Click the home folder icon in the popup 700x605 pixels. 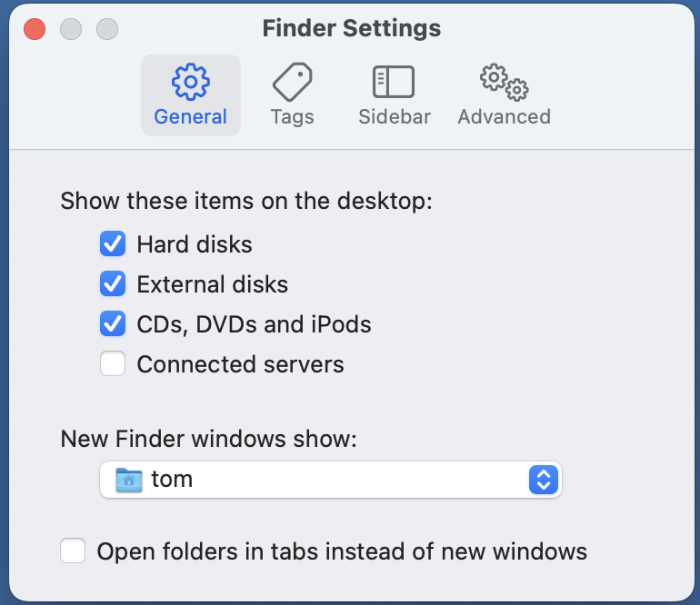128,480
